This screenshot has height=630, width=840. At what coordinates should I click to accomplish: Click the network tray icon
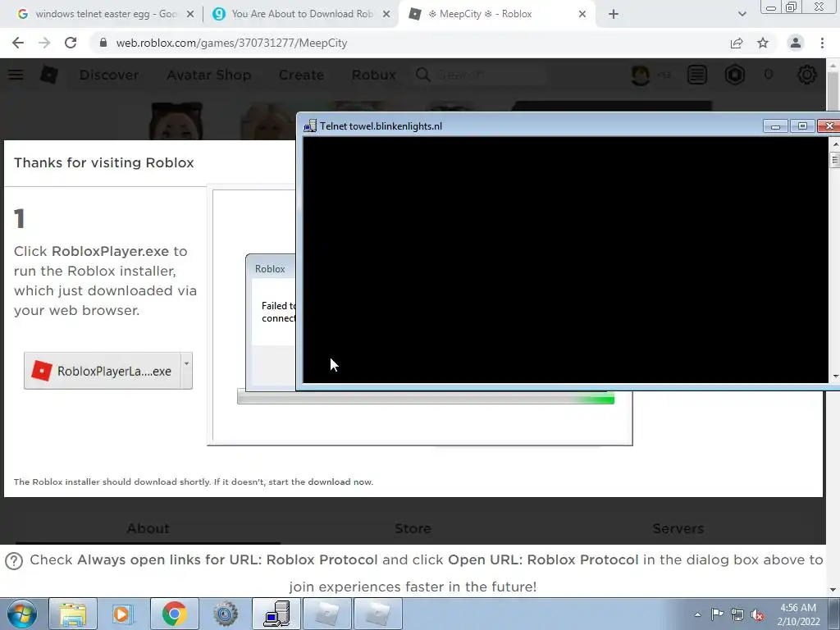click(x=737, y=614)
